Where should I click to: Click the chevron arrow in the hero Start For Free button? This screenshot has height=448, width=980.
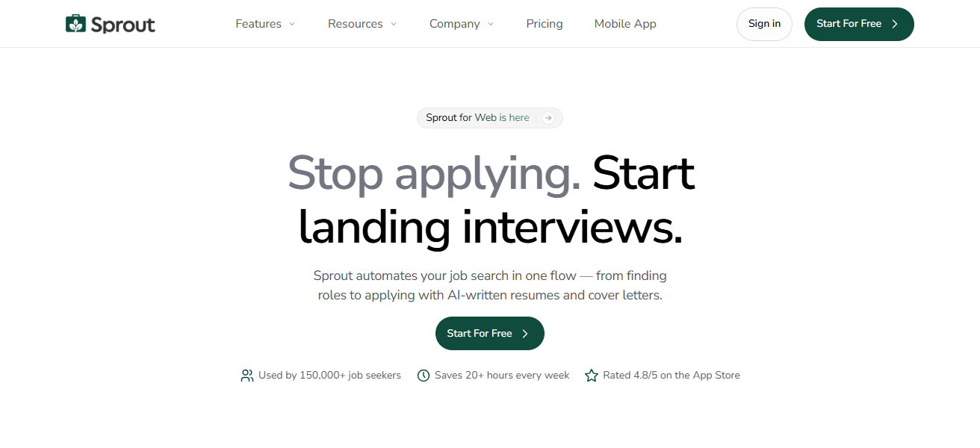tap(525, 334)
